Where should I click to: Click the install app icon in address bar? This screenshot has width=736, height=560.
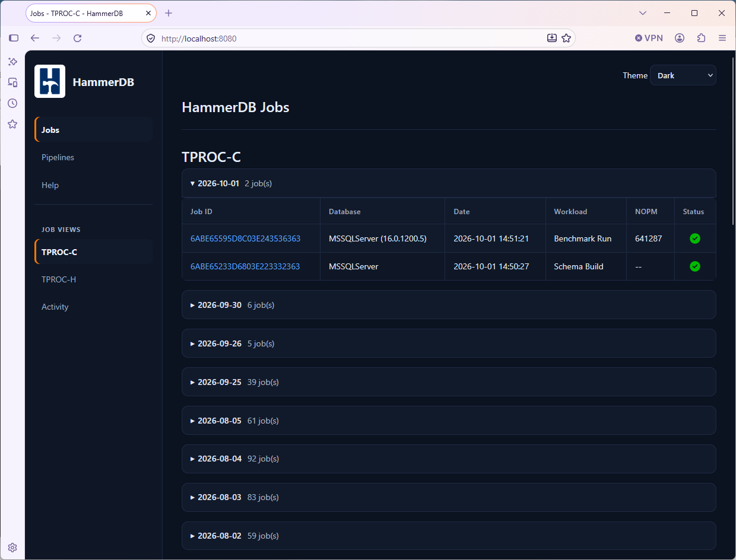click(x=551, y=38)
